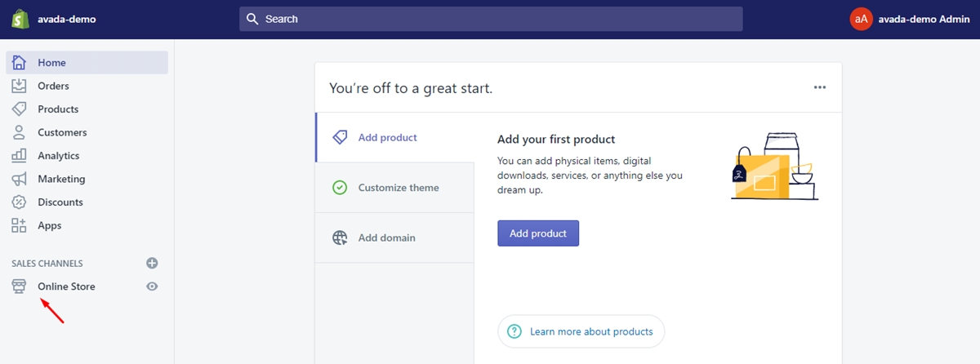Image resolution: width=980 pixels, height=364 pixels.
Task: Add a sales channel with plus icon
Action: tap(152, 263)
